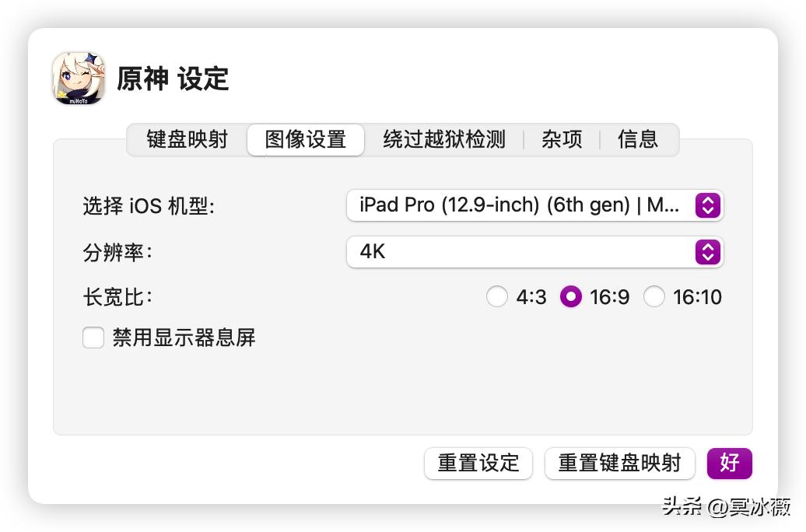Open the 分辨率 resolution dropdown
Image resolution: width=806 pixels, height=532 pixels.
[x=534, y=252]
